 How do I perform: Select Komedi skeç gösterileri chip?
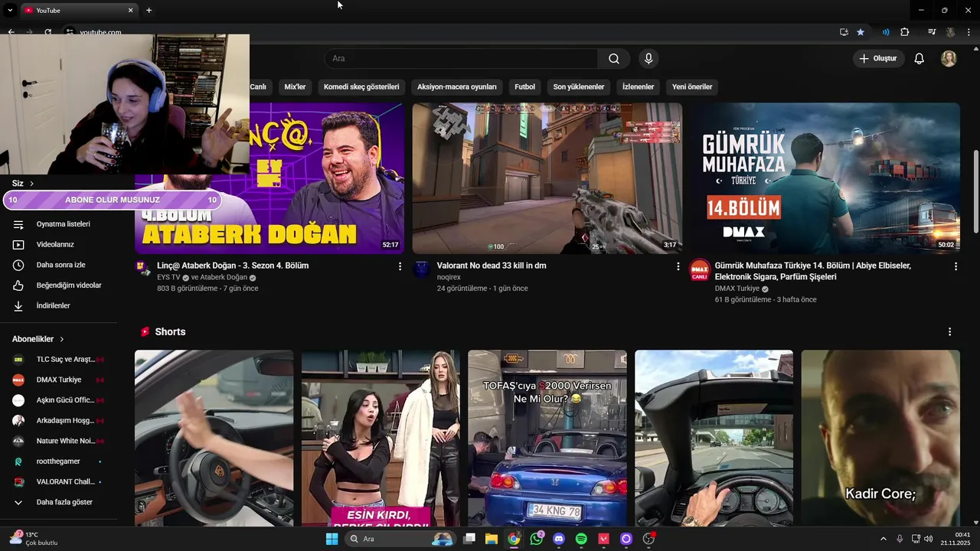coord(361,86)
